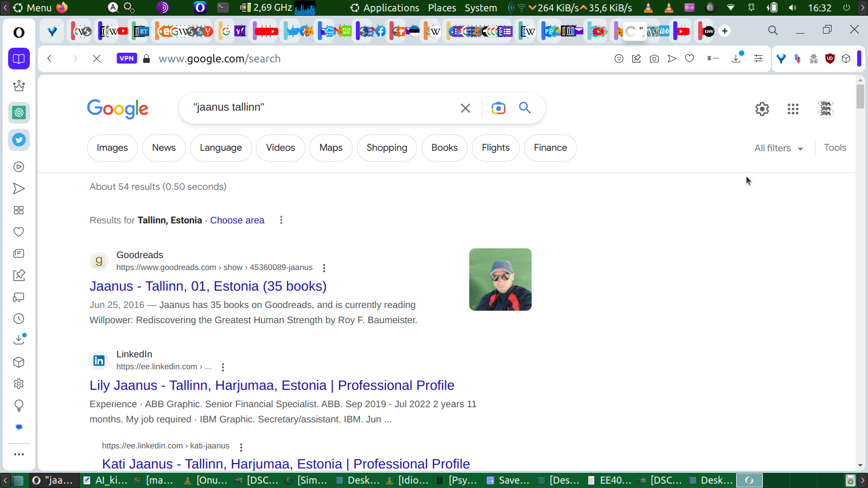Viewport: 868px width, 488px height.
Task: Select the Books filter chip
Action: click(x=444, y=148)
